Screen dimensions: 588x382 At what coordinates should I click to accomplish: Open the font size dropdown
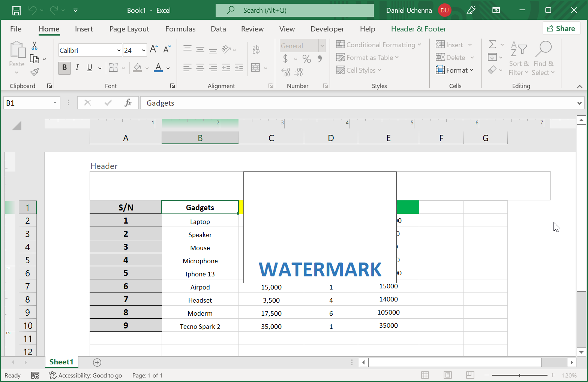tap(144, 50)
